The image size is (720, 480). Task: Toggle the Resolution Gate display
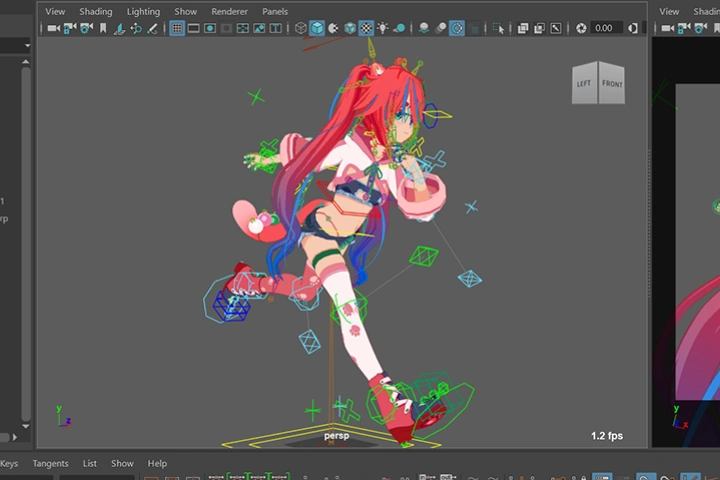pyautogui.click(x=210, y=28)
